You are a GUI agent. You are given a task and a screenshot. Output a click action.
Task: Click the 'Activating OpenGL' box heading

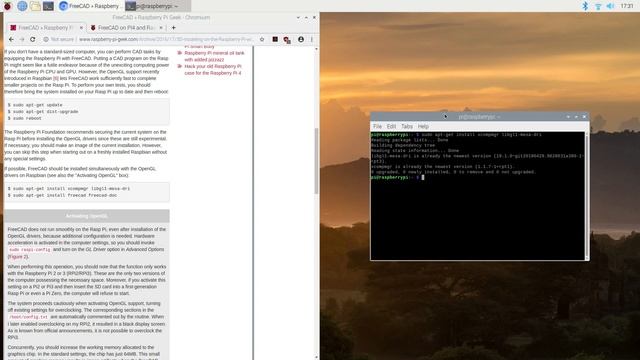87,216
